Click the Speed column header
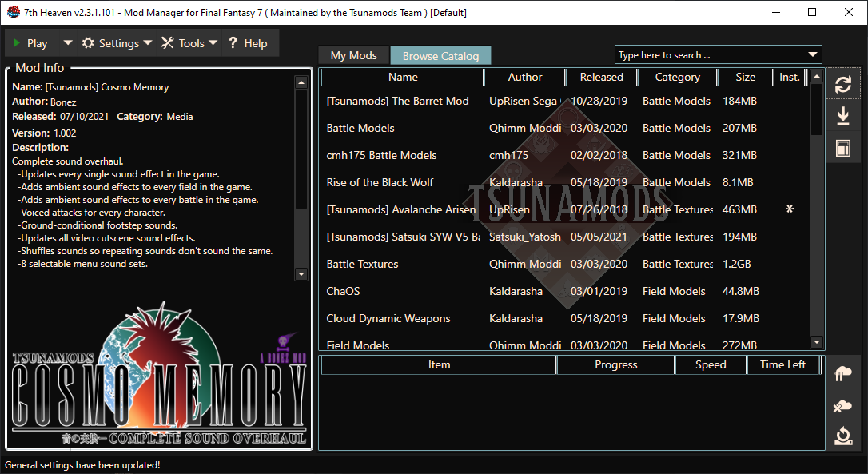Image resolution: width=868 pixels, height=474 pixels. tap(711, 365)
